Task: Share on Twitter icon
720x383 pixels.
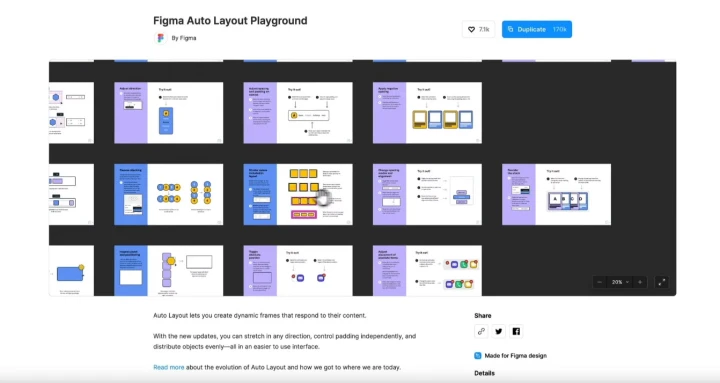Action: click(x=499, y=331)
